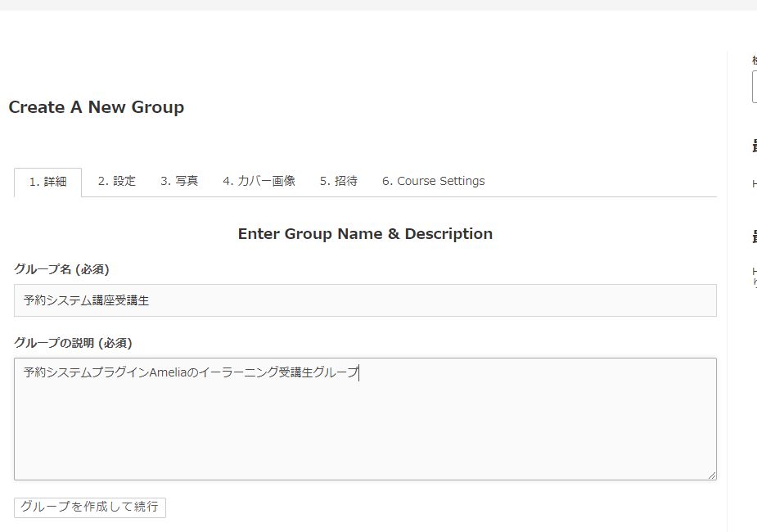
Task: Go to the 3. 写真 tab
Action: point(178,181)
